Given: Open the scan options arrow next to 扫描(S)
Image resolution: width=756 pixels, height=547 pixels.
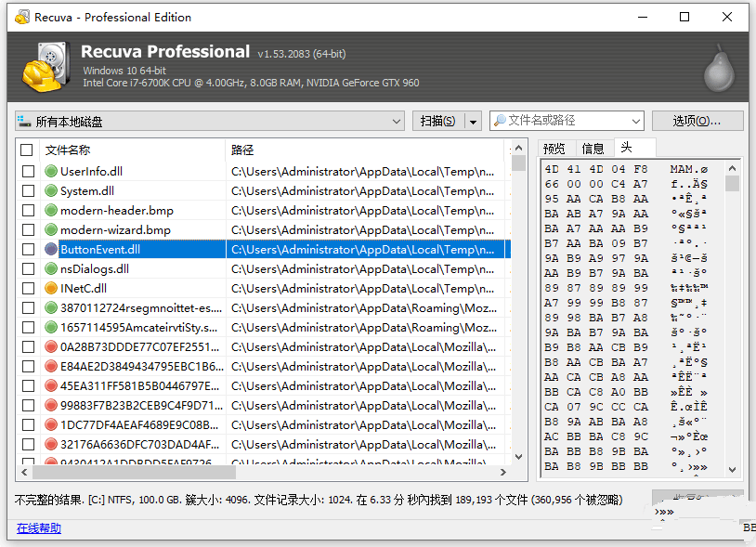Looking at the screenshot, I should [473, 122].
